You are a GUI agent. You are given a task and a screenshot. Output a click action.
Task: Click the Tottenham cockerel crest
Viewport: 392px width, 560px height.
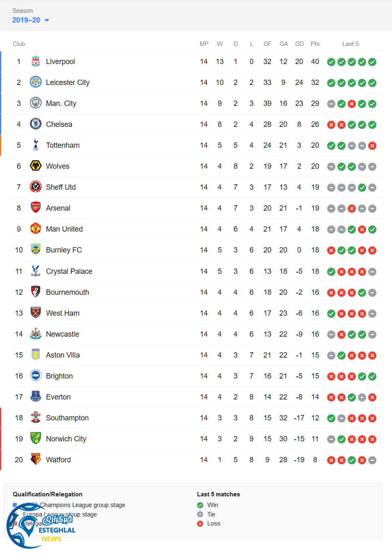pyautogui.click(x=36, y=145)
